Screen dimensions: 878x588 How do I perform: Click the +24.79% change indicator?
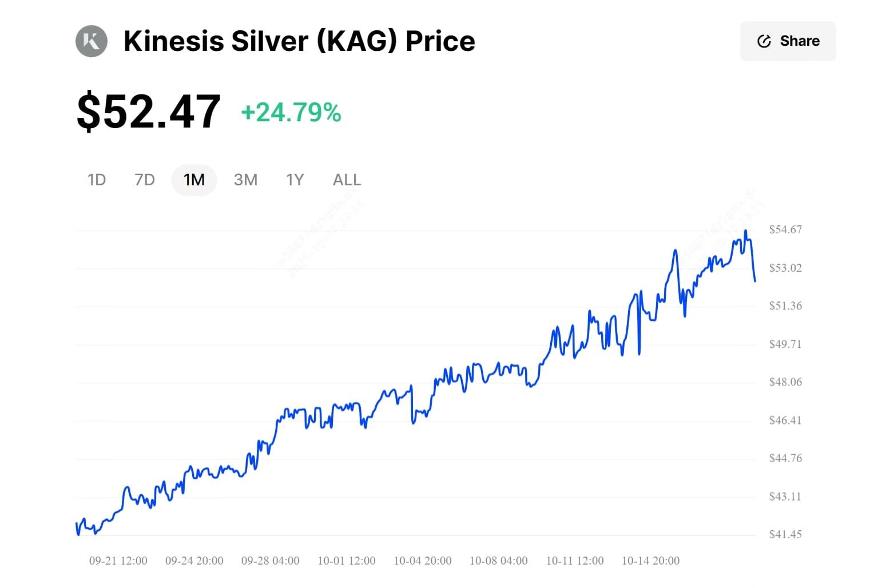coord(291,113)
